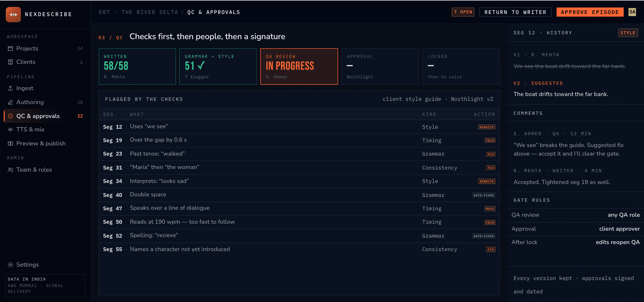This screenshot has width=644, height=302.
Task: Open the Preview & publish menu item
Action: (45, 143)
